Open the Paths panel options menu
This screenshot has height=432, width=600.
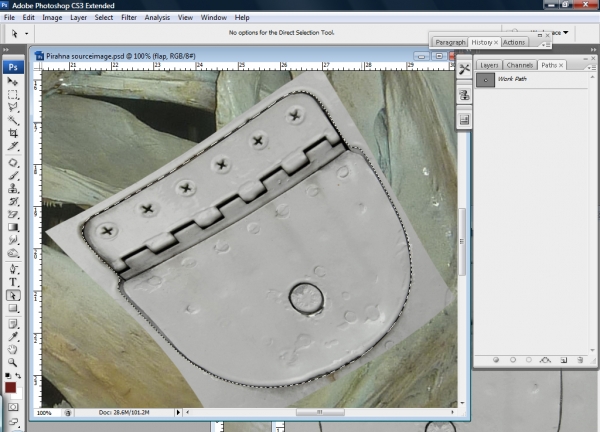point(592,68)
